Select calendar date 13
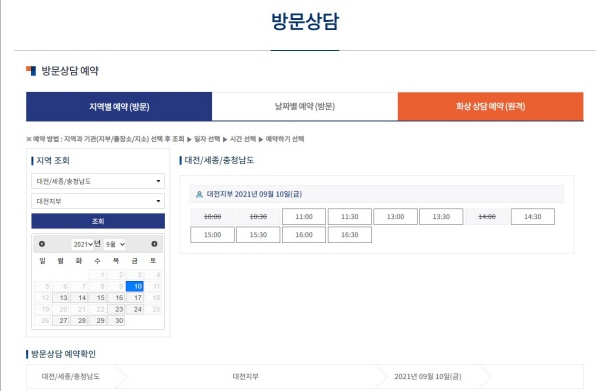Screen dimensions: 600x391 pyautogui.click(x=60, y=298)
